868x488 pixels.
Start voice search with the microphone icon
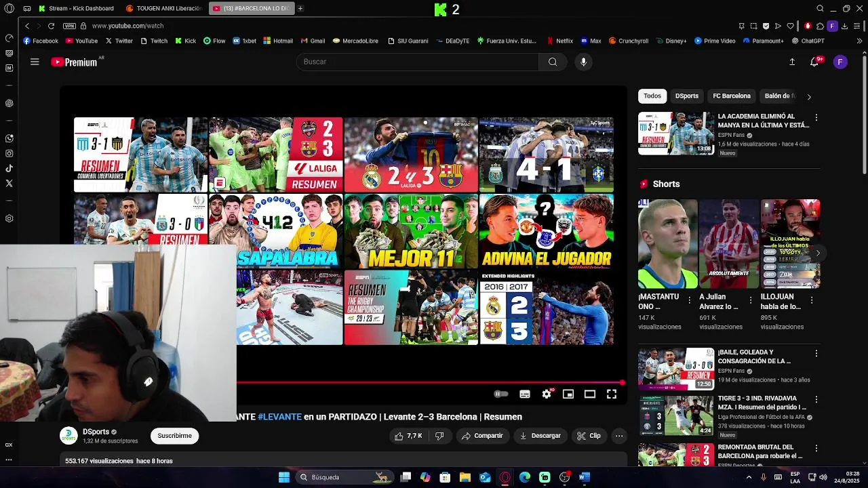(583, 62)
